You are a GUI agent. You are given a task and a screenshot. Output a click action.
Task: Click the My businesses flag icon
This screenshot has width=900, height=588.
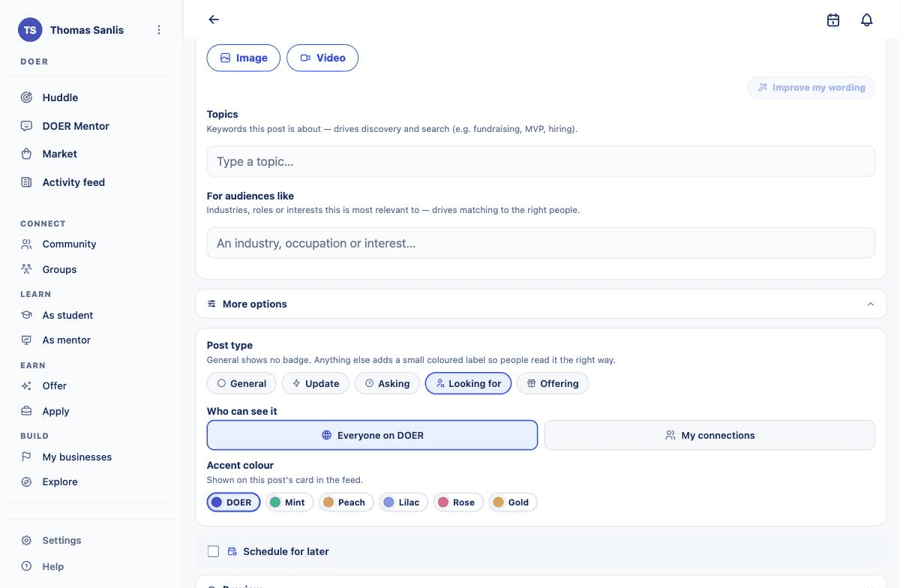(27, 457)
